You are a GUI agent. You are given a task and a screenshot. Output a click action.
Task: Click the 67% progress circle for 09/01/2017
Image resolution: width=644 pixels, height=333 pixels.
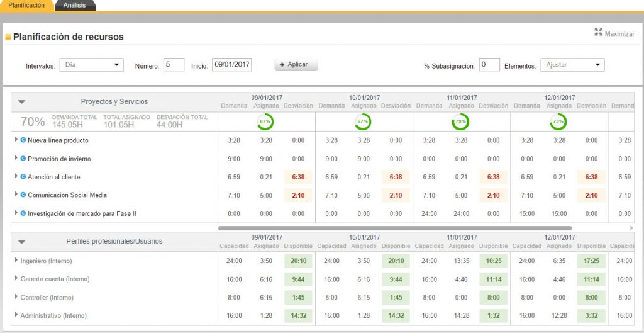265,121
